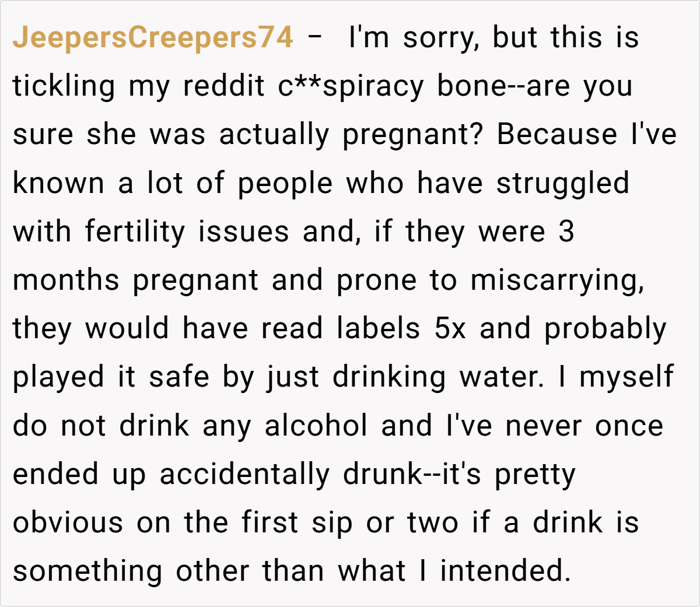
Task: Click the word "probably" in the comment
Action: point(605,328)
